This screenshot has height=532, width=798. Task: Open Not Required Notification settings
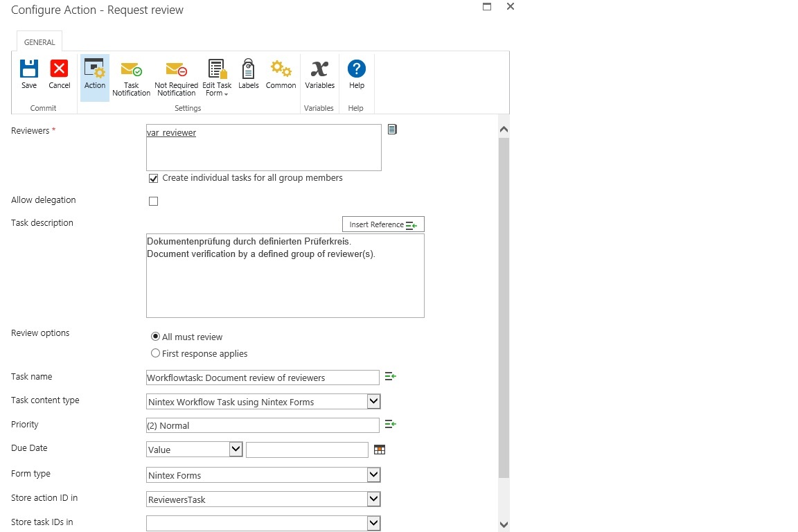point(176,78)
